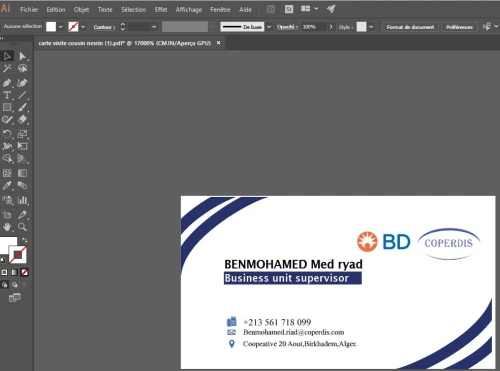Select the Type tool
This screenshot has width=500, height=371.
coord(7,95)
